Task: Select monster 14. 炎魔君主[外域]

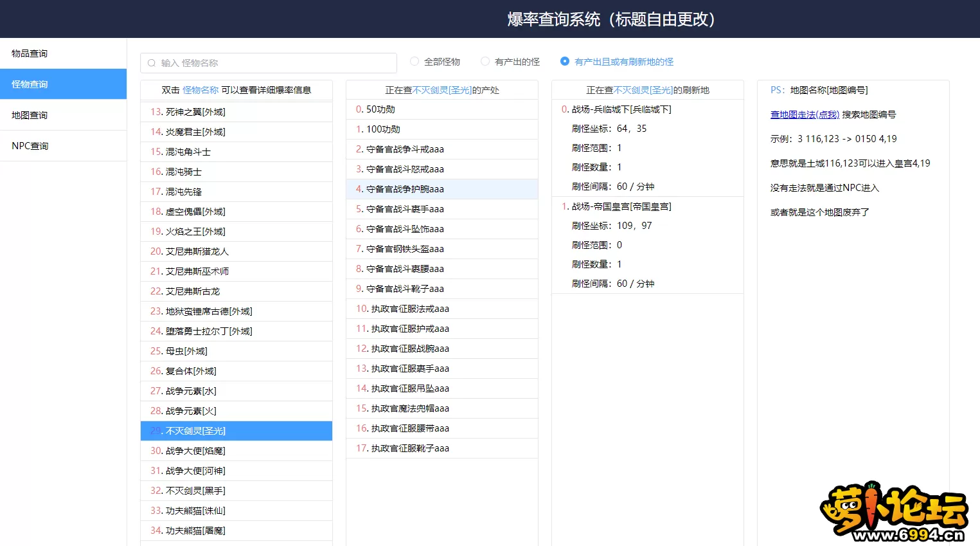Action: [236, 132]
